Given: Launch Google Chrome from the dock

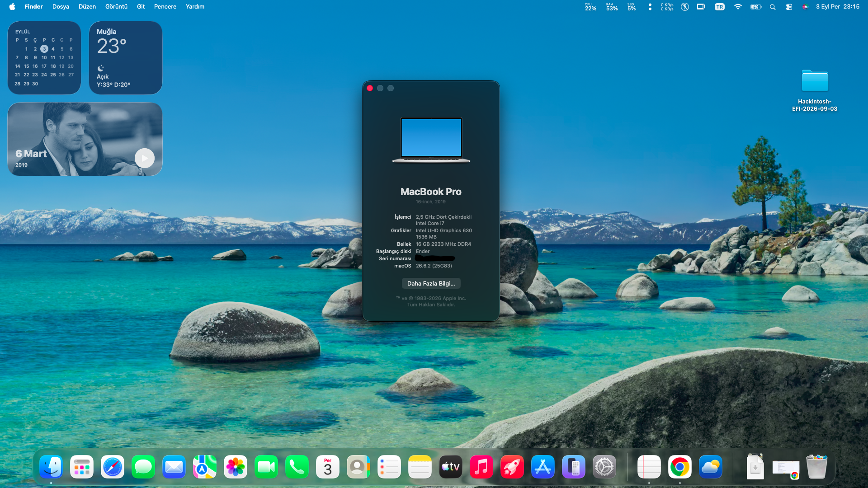Looking at the screenshot, I should [679, 467].
